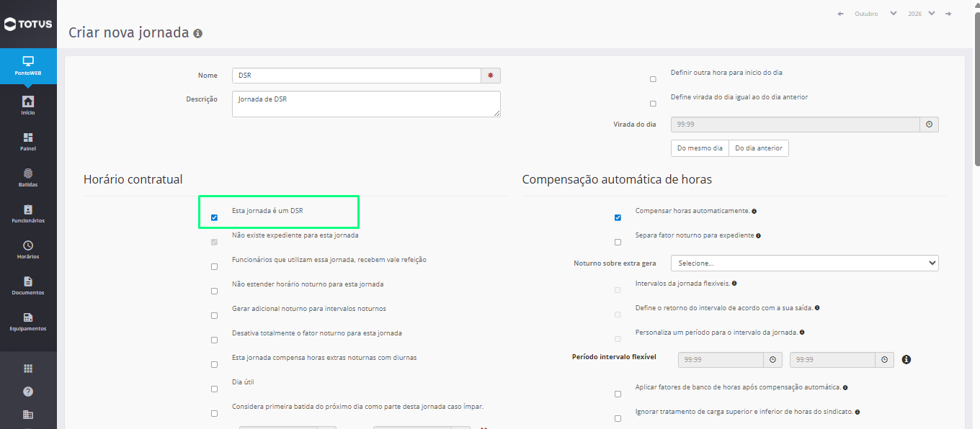980x429 pixels.
Task: Click the Descrição text area
Action: tap(366, 104)
